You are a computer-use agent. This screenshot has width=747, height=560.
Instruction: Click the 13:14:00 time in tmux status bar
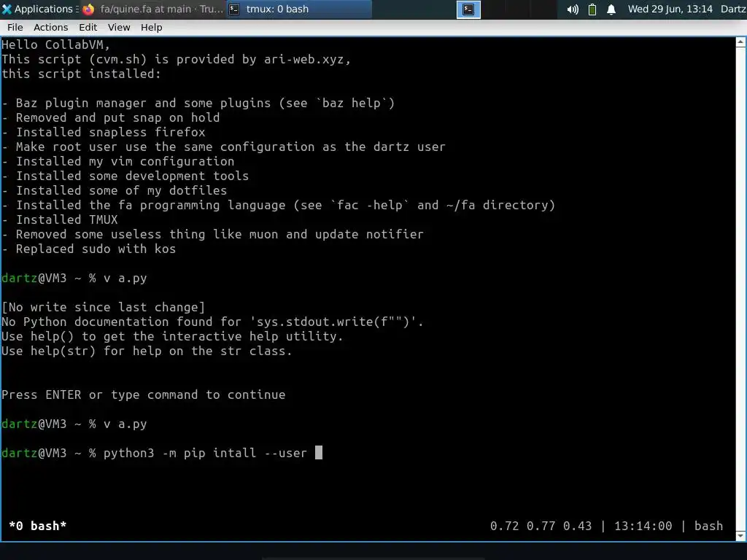tap(643, 526)
